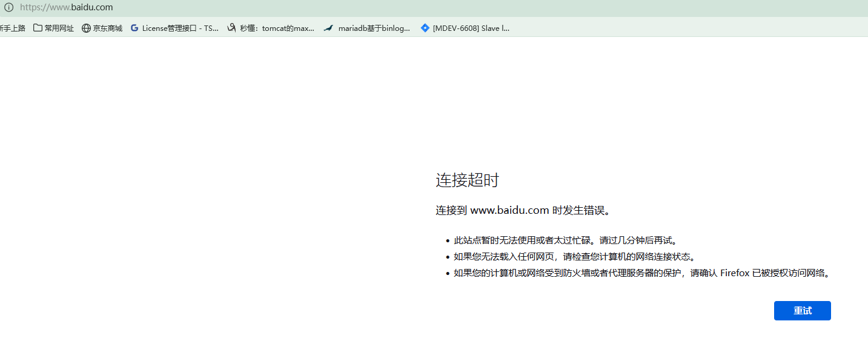Click the https://www.baidu.com address field
The image size is (868, 341).
click(x=67, y=8)
